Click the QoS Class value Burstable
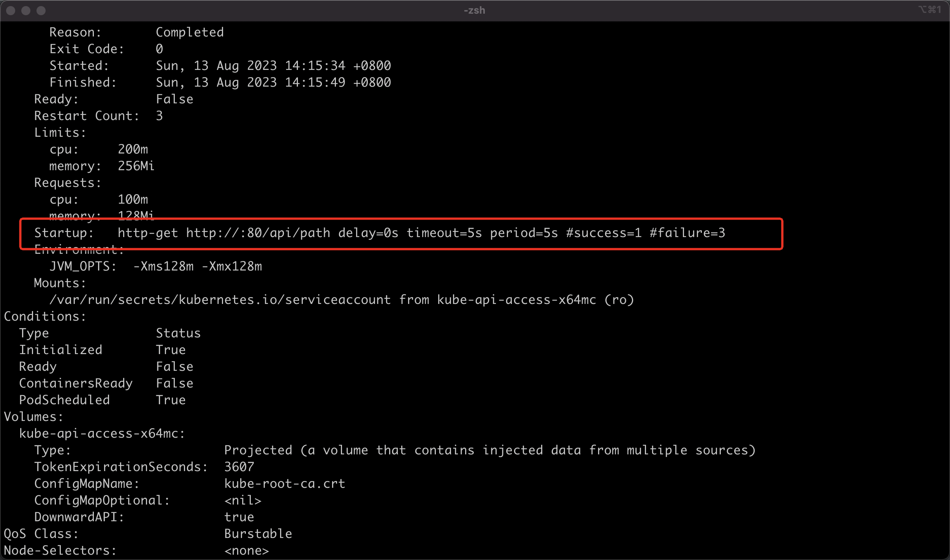The image size is (950, 560). click(x=258, y=534)
